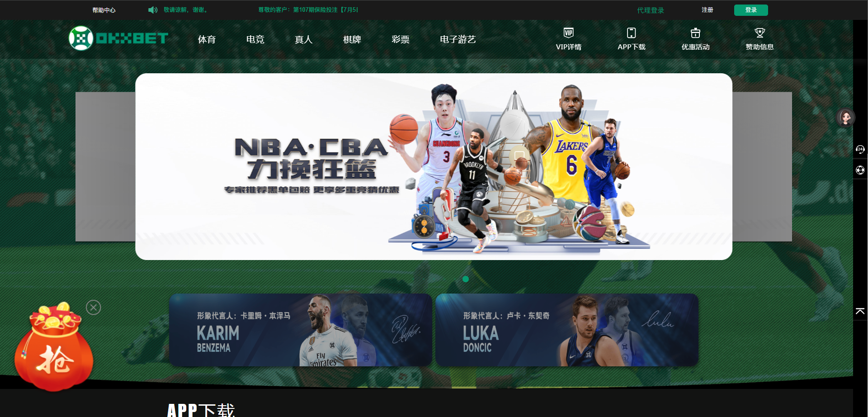
Task: Select the 彩票 menu item
Action: pyautogui.click(x=401, y=39)
